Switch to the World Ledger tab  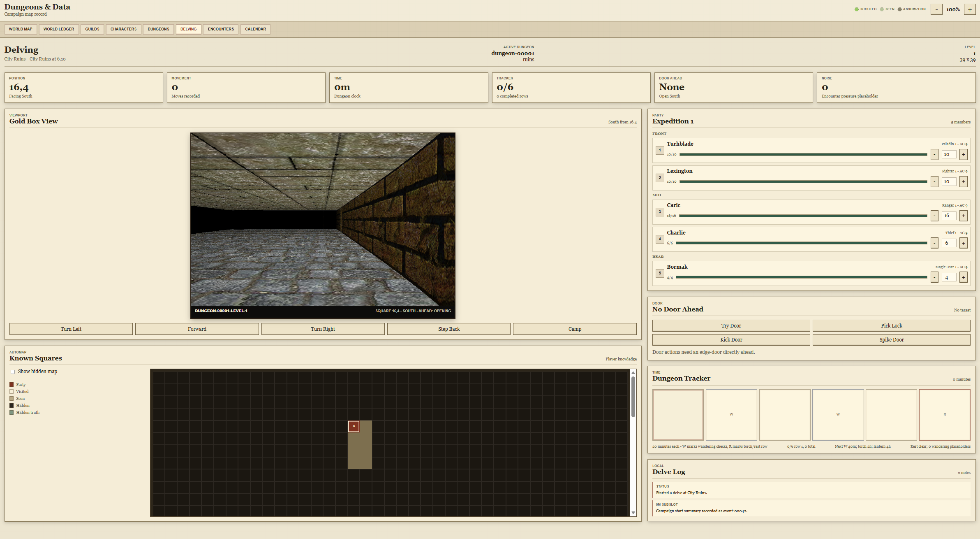[x=59, y=29]
